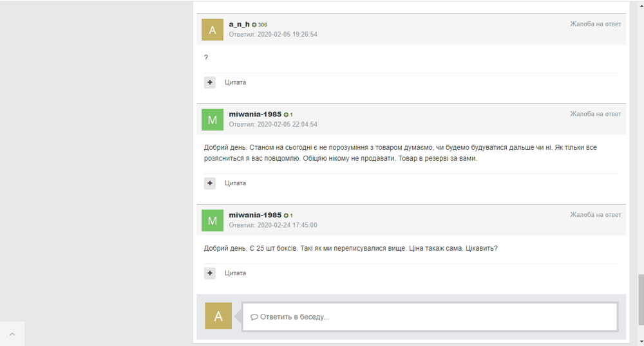Click the reputation badge next to a_n_h
The image size is (644, 346).
[260, 24]
